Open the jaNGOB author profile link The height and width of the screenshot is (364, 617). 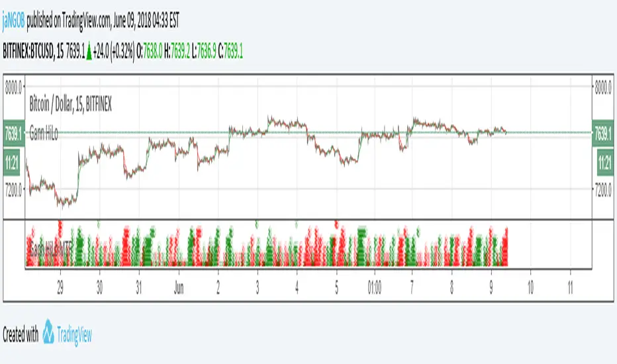click(14, 21)
